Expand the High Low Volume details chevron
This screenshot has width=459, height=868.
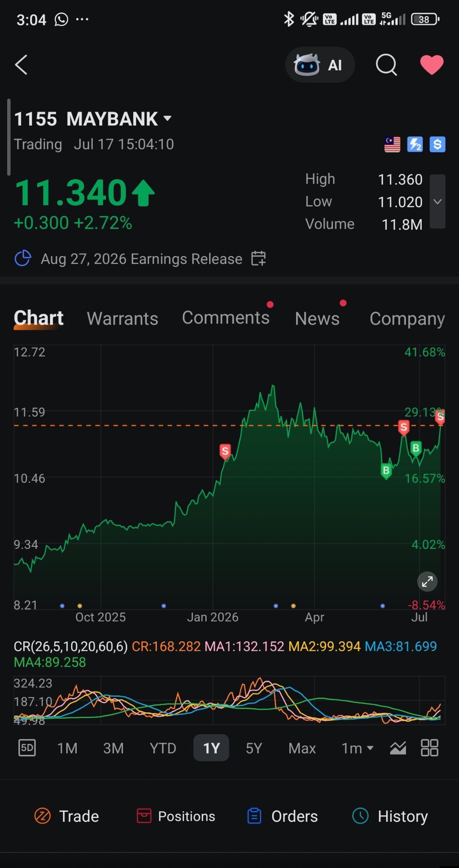pos(437,202)
